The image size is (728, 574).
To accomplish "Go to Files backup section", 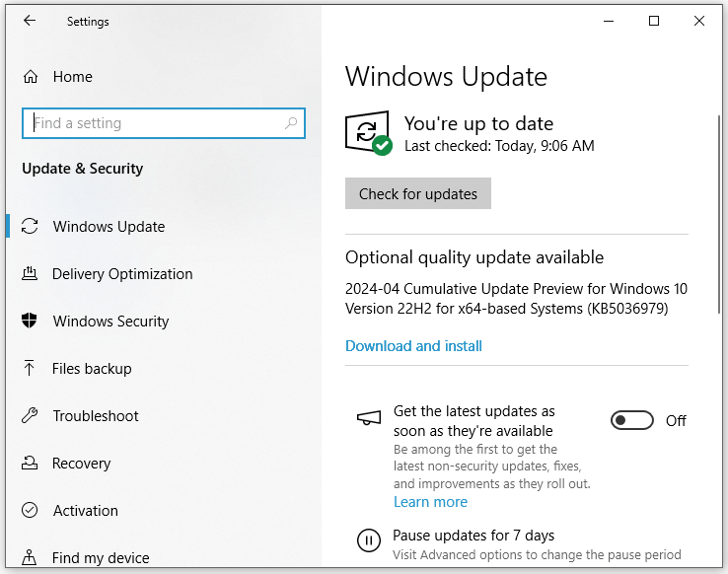I will (92, 369).
